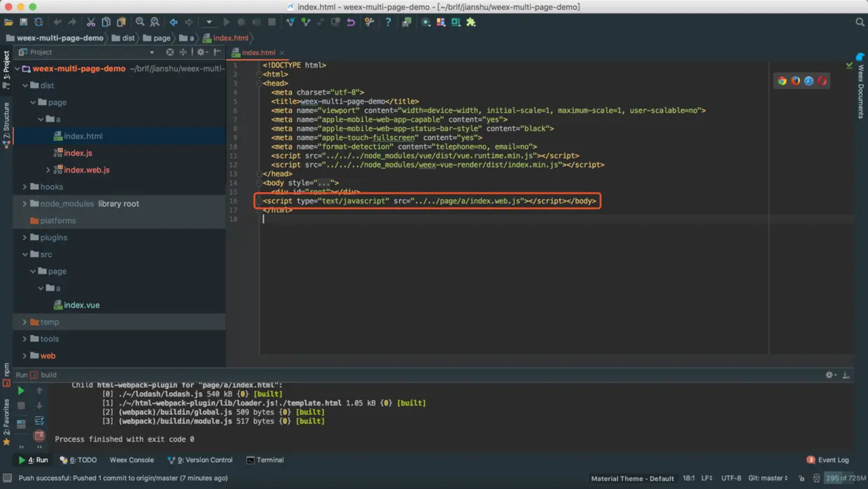Click the Cut scissors icon in toolbar
Viewport: 868px width, 489px height.
pyautogui.click(x=91, y=22)
